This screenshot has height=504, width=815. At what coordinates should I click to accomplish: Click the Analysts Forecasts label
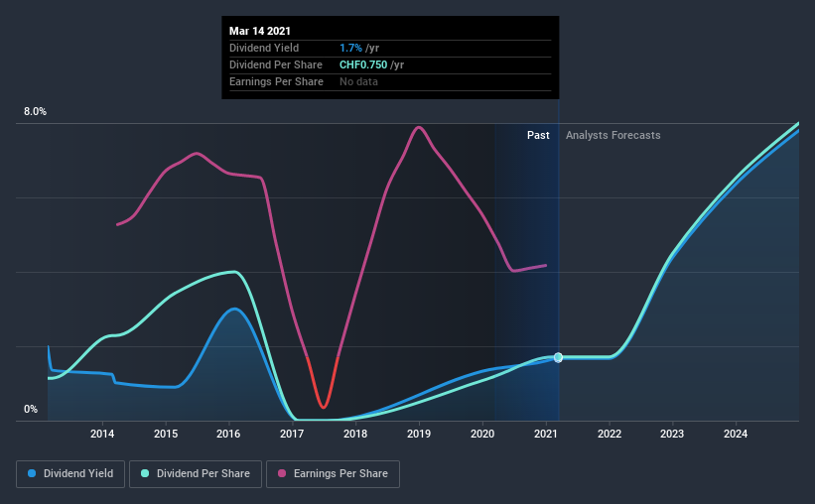612,135
